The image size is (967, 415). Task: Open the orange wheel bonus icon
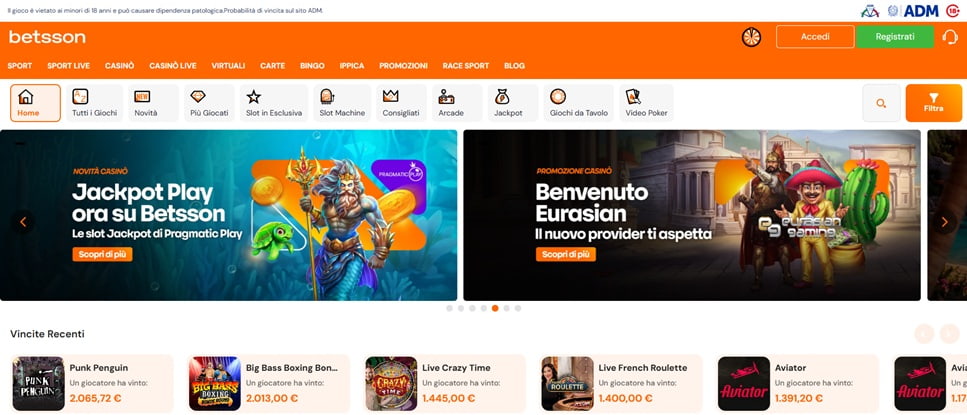751,37
